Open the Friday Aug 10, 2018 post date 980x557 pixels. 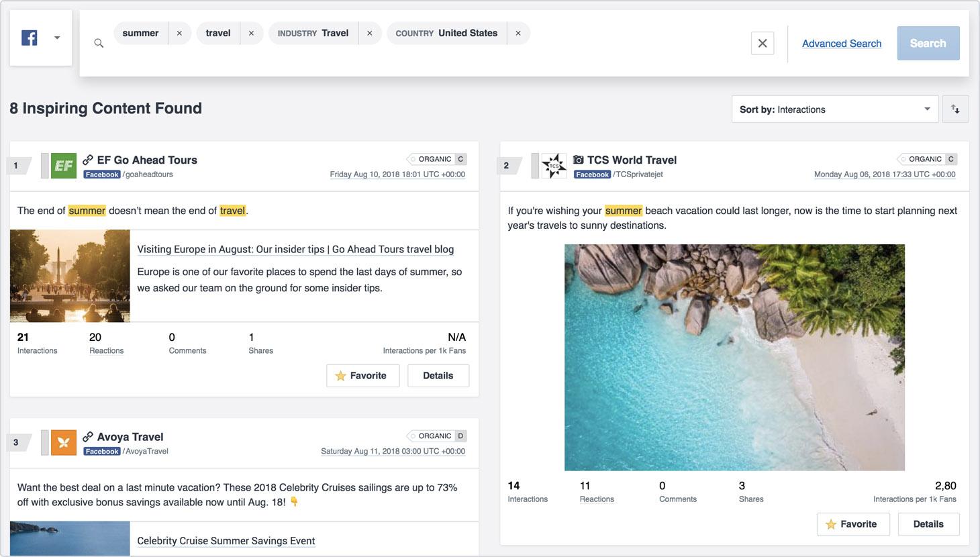pyautogui.click(x=397, y=174)
